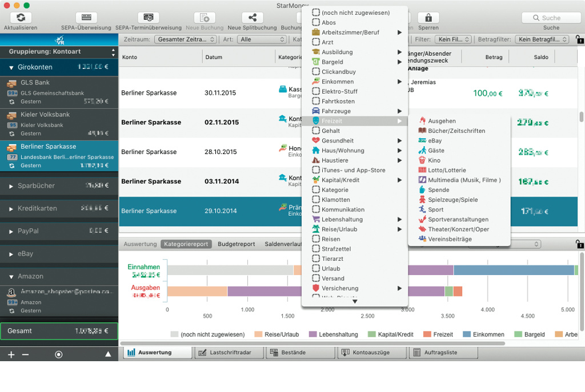585x392 pixels.
Task: Open the SEPA-Überweisung toolbar icon
Action: [86, 18]
